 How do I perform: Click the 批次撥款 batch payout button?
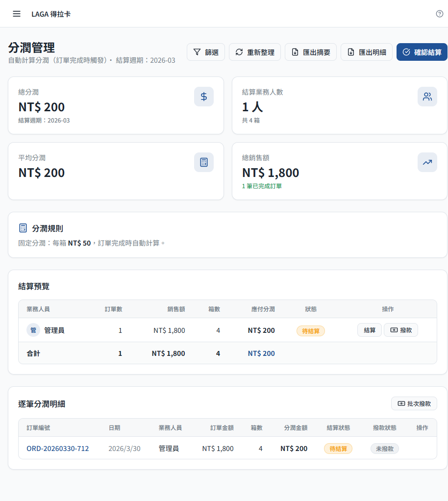coord(414,403)
